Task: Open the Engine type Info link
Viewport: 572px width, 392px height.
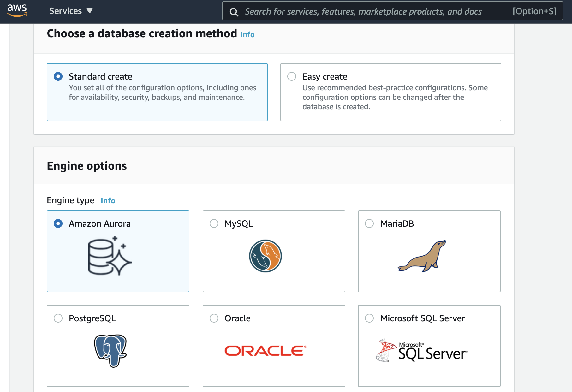Action: click(x=108, y=201)
